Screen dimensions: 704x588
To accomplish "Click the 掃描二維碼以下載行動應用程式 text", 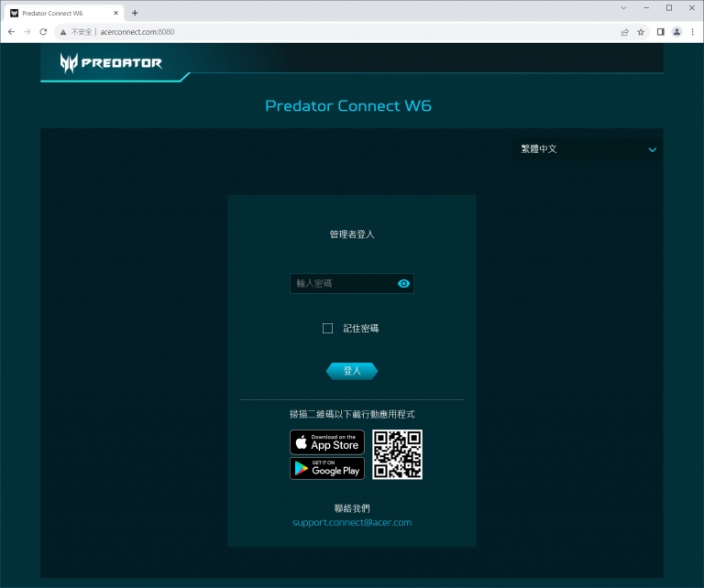I will click(352, 414).
